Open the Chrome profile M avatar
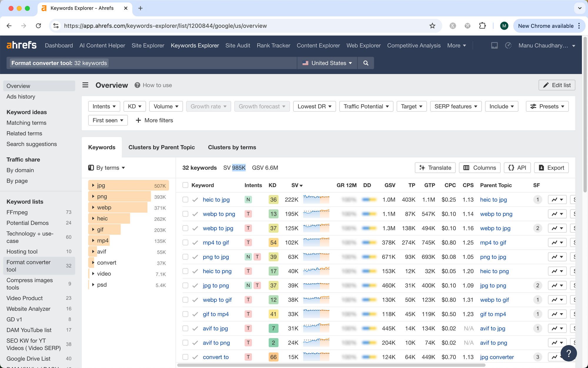588x368 pixels. 504,26
